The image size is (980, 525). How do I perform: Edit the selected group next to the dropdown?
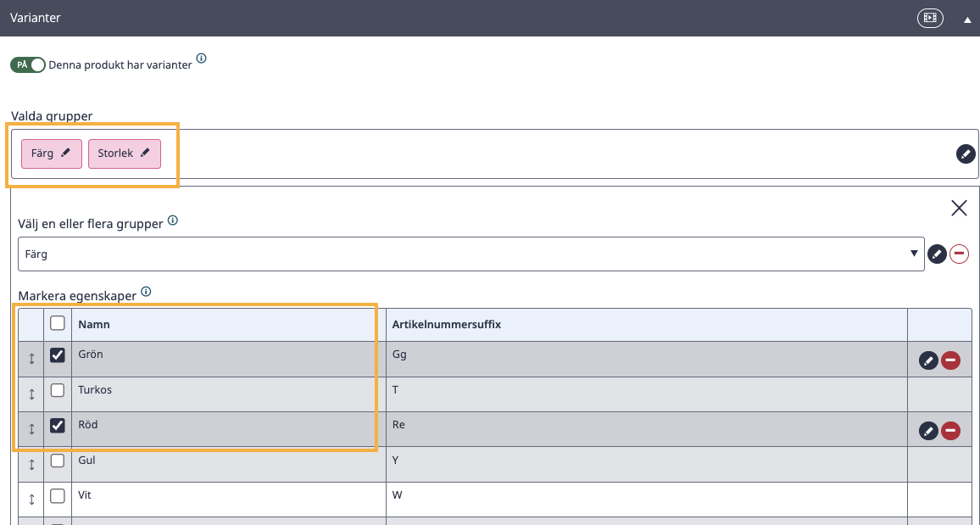coord(936,254)
